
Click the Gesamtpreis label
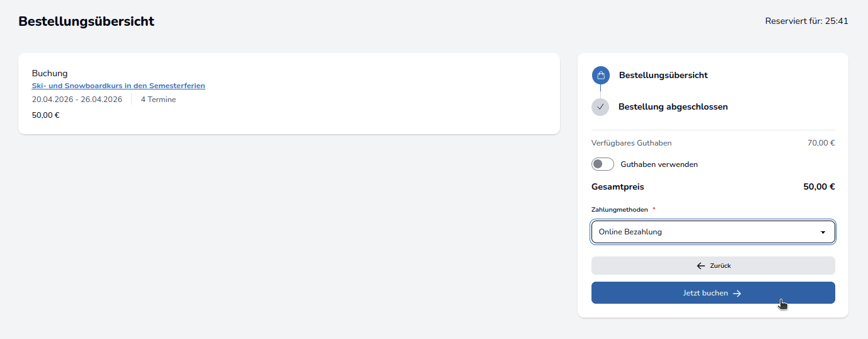(x=617, y=187)
